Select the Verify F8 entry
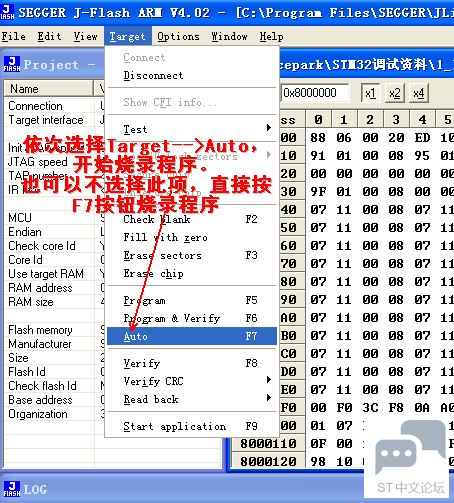The image size is (454, 503). click(192, 363)
